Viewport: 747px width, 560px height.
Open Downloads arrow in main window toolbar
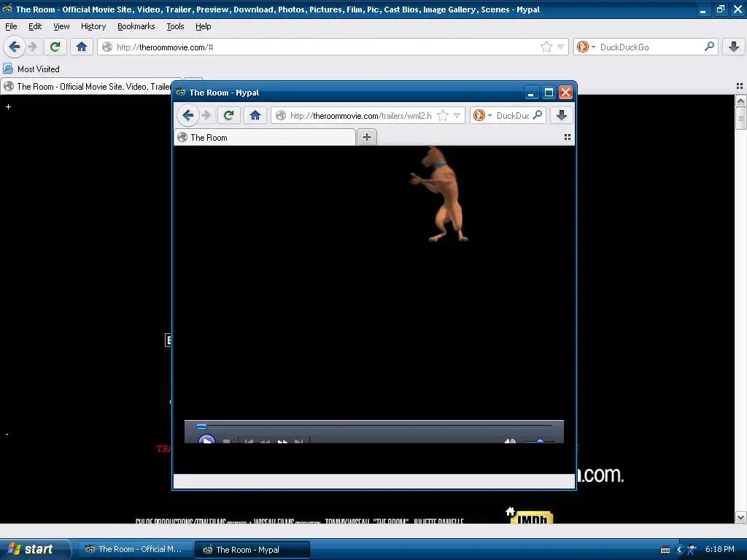[734, 47]
